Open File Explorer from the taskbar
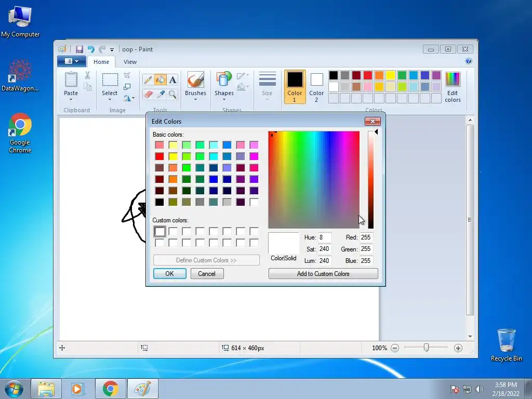 pyautogui.click(x=46, y=389)
